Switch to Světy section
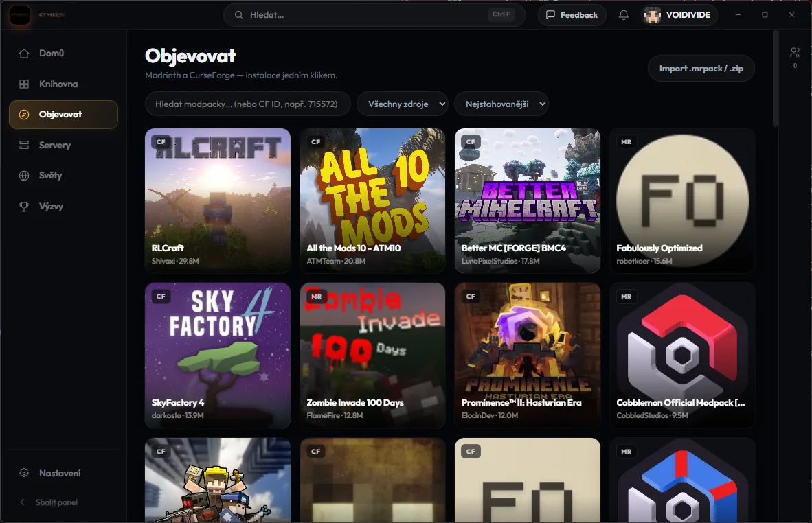 pos(64,176)
